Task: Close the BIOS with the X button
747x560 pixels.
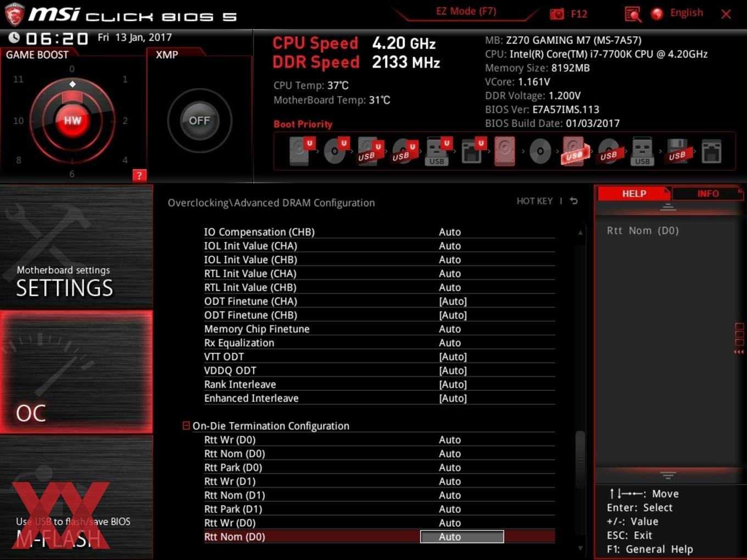Action: pyautogui.click(x=726, y=14)
